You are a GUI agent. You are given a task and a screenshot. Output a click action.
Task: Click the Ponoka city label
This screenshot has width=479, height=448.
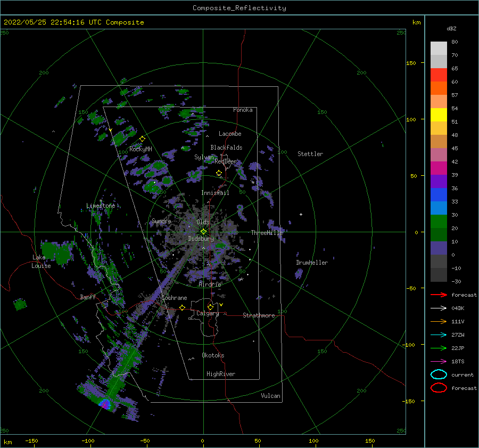pos(243,110)
